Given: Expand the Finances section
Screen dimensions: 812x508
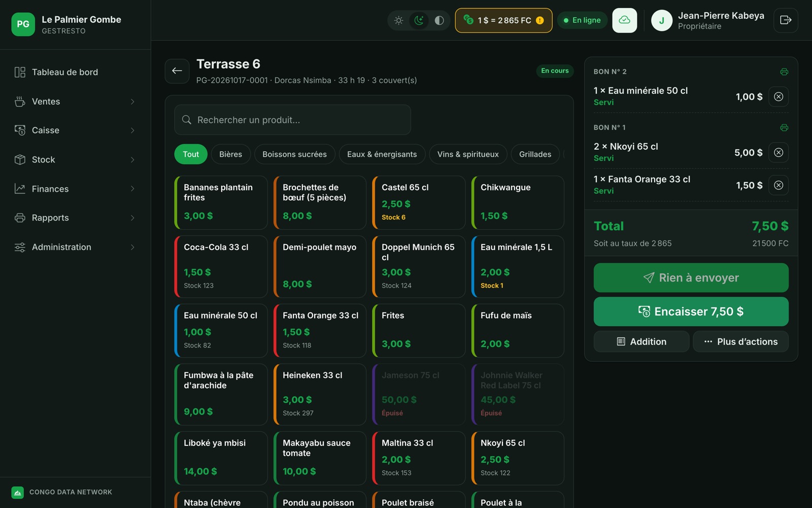Looking at the screenshot, I should coord(75,189).
